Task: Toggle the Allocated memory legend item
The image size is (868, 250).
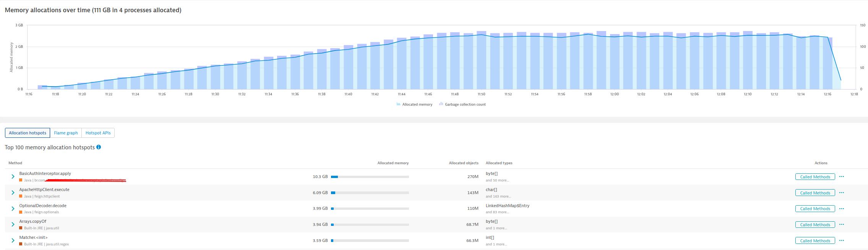Action: [x=414, y=105]
